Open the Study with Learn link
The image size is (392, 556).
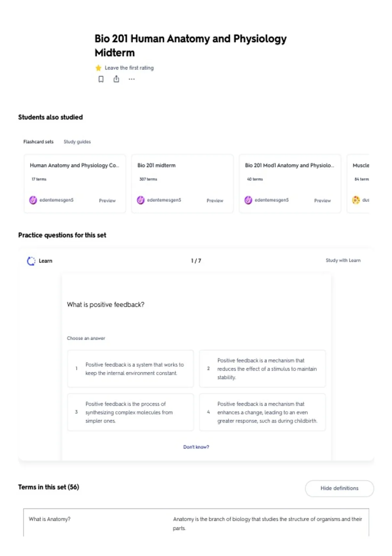[343, 260]
